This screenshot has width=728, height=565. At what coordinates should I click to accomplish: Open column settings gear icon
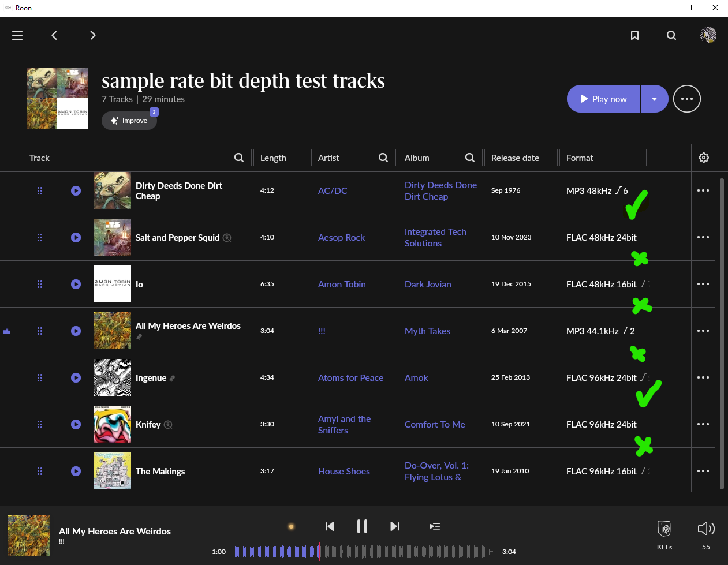[704, 158]
